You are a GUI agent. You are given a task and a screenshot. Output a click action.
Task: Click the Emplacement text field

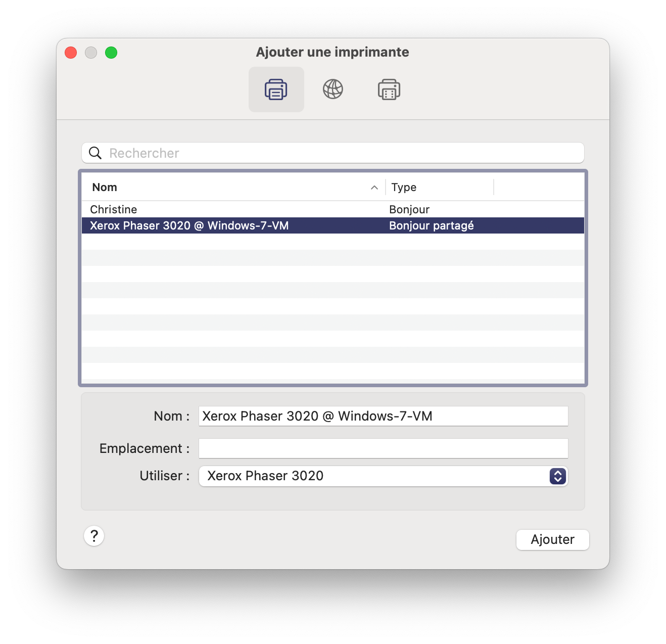click(384, 448)
